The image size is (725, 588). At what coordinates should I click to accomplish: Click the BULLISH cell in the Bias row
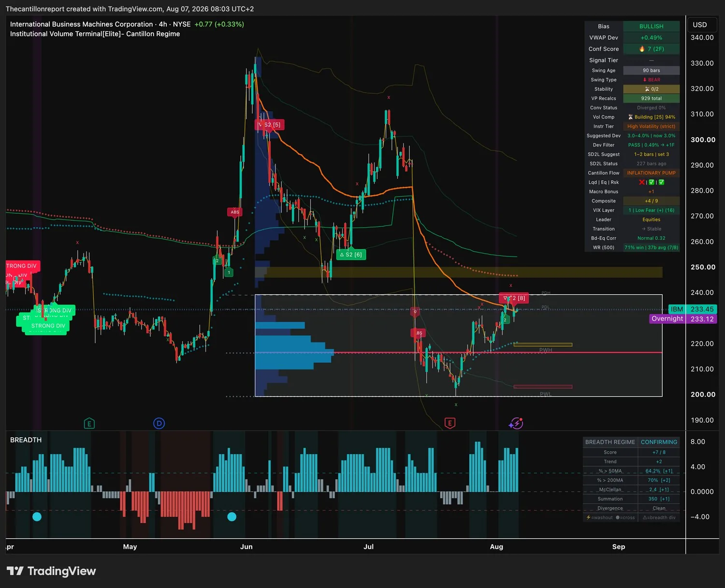[x=651, y=26]
